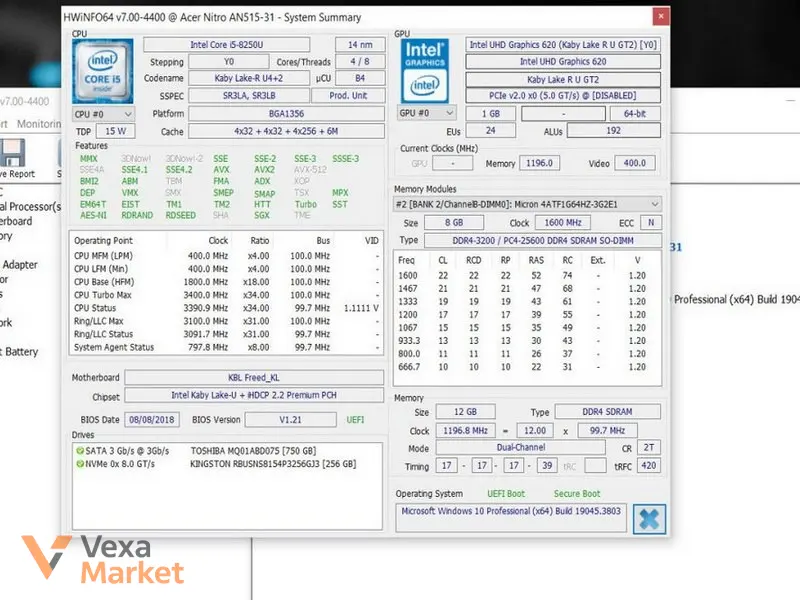The width and height of the screenshot is (800, 600).
Task: Click the KBL Freed_KL motherboard field
Action: [x=254, y=378]
